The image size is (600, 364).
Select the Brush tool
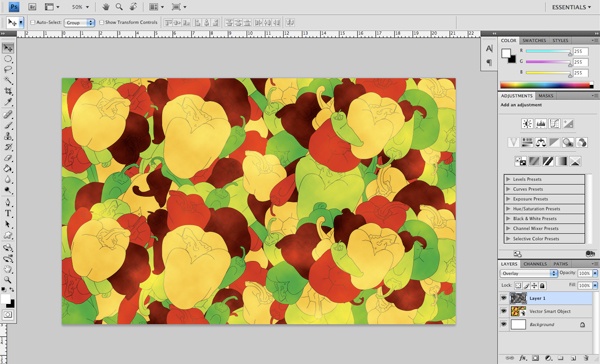pyautogui.click(x=8, y=126)
